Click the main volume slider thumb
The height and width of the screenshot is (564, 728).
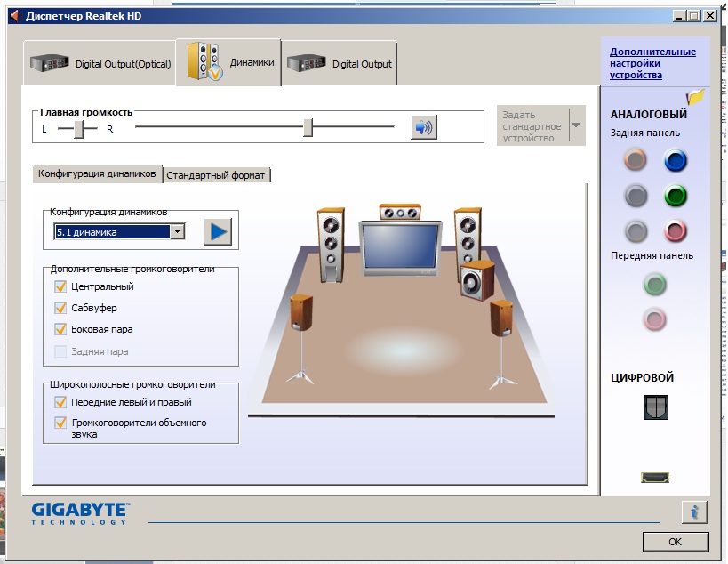pos(308,127)
